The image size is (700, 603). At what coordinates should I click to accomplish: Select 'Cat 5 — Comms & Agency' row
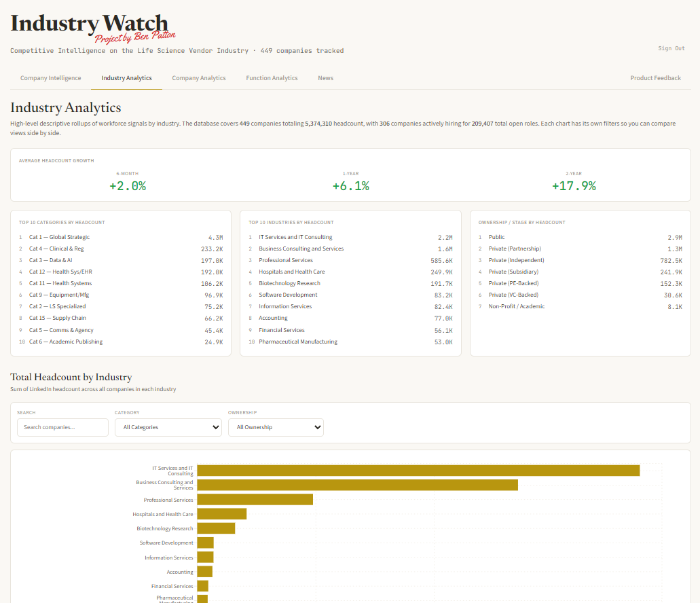[x=121, y=330]
